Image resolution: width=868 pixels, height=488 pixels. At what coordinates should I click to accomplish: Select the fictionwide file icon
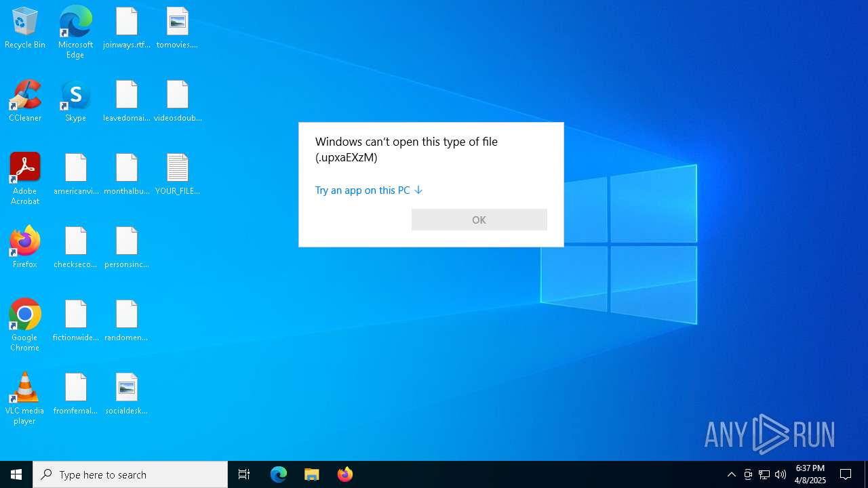coord(75,321)
